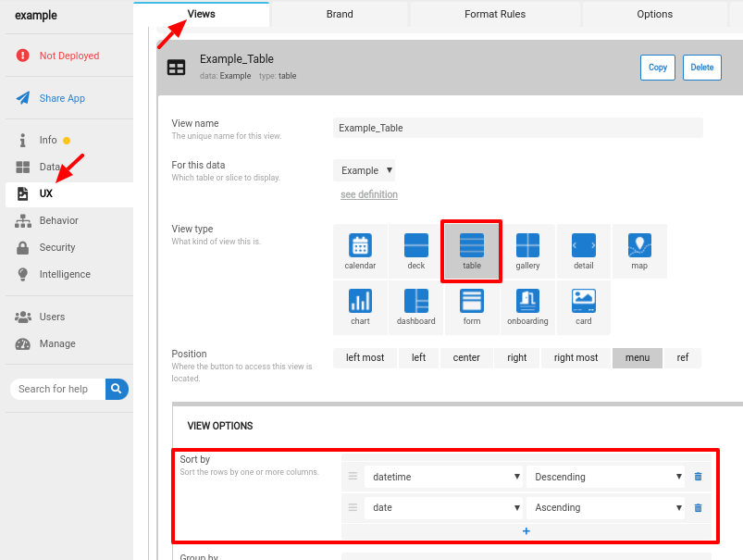Open the Brand tab
Image resolution: width=743 pixels, height=560 pixels.
(340, 14)
